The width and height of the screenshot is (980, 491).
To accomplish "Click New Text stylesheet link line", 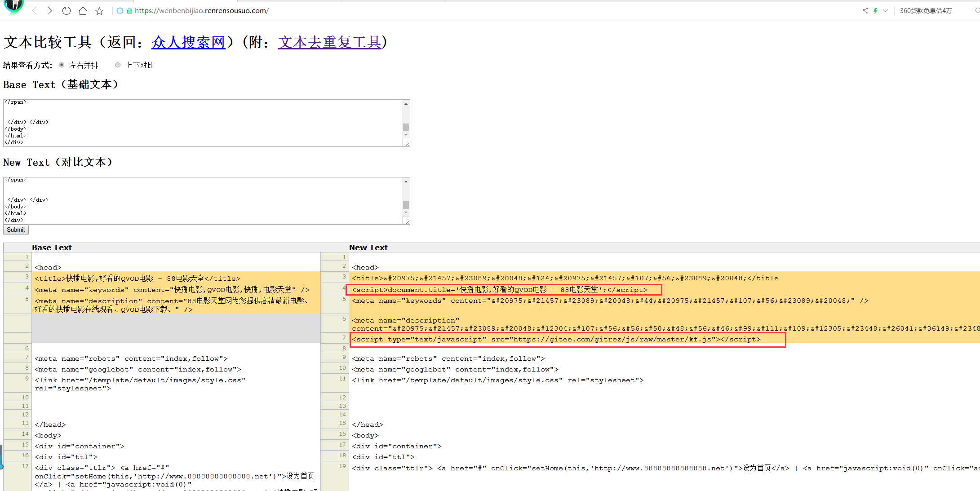I will (x=498, y=380).
